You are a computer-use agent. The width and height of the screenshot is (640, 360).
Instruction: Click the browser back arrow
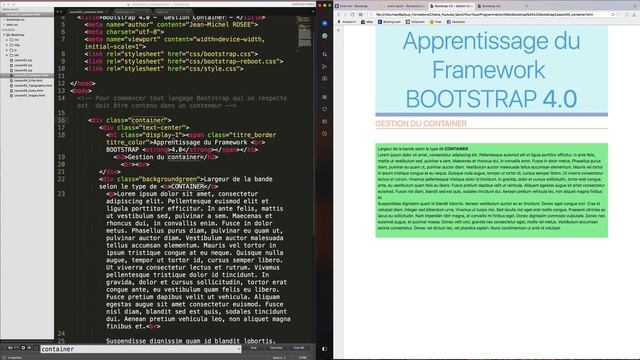(338, 14)
